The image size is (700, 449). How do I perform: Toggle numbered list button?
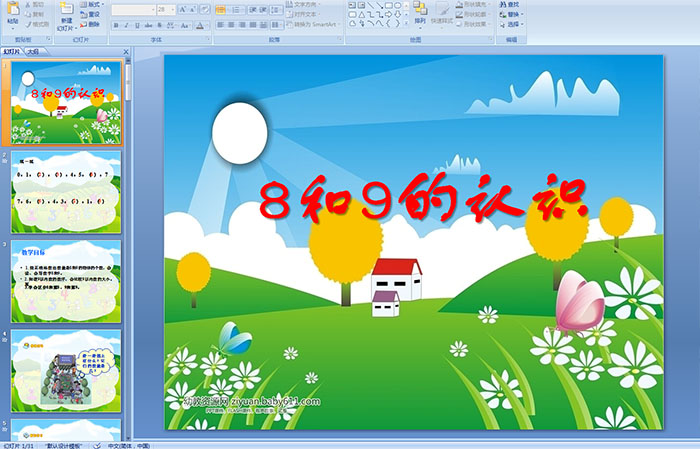click(x=237, y=9)
